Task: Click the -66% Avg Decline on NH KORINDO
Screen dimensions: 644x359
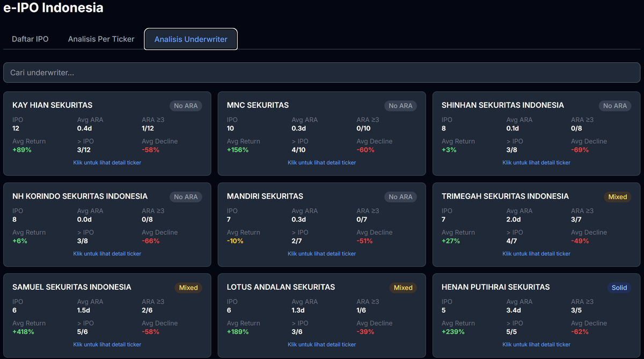Action: tap(151, 241)
